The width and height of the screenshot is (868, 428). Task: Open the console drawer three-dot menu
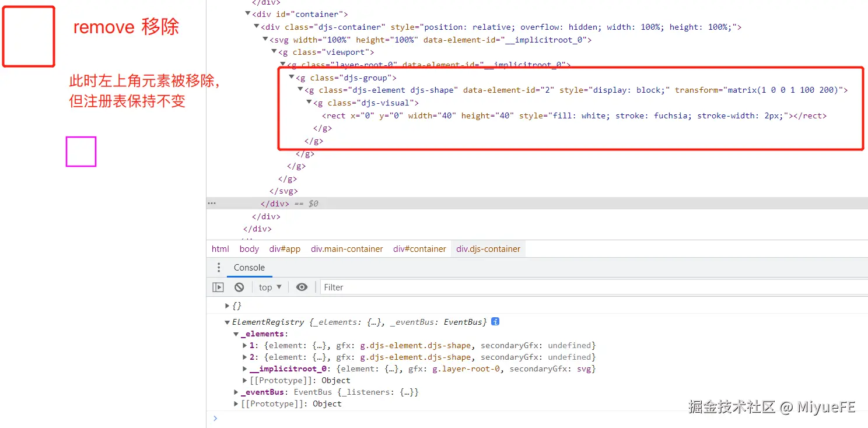click(219, 268)
